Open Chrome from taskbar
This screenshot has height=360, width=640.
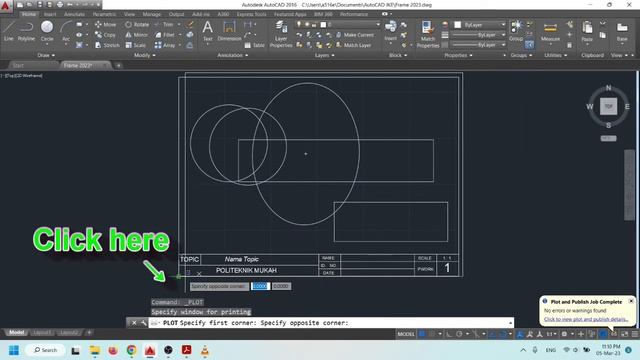[131, 350]
